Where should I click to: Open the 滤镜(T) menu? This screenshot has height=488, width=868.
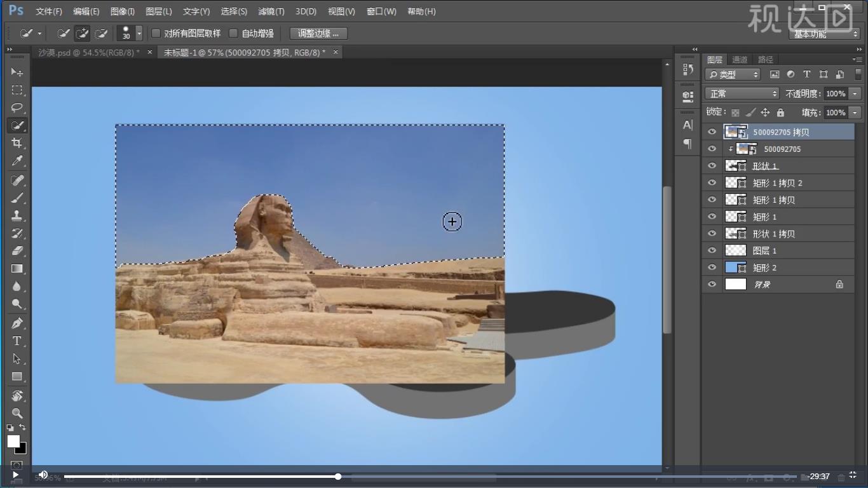click(271, 11)
